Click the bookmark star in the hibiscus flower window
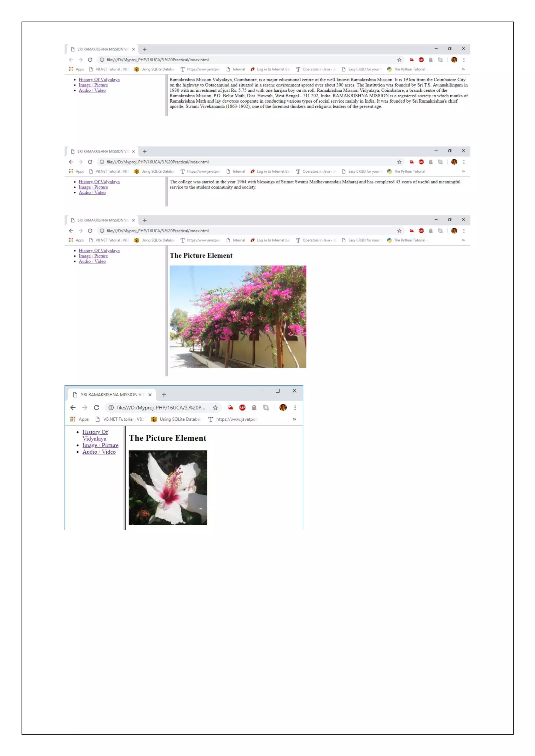This screenshot has width=535, height=756. (x=215, y=408)
